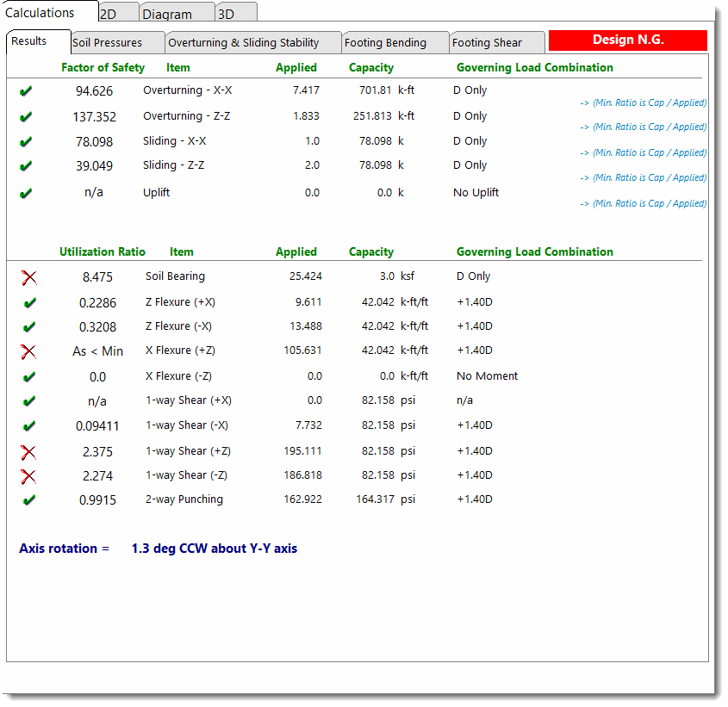Click the red X next to X Flexure (+Z)
Image resolution: width=728 pixels, height=707 pixels.
(x=28, y=351)
